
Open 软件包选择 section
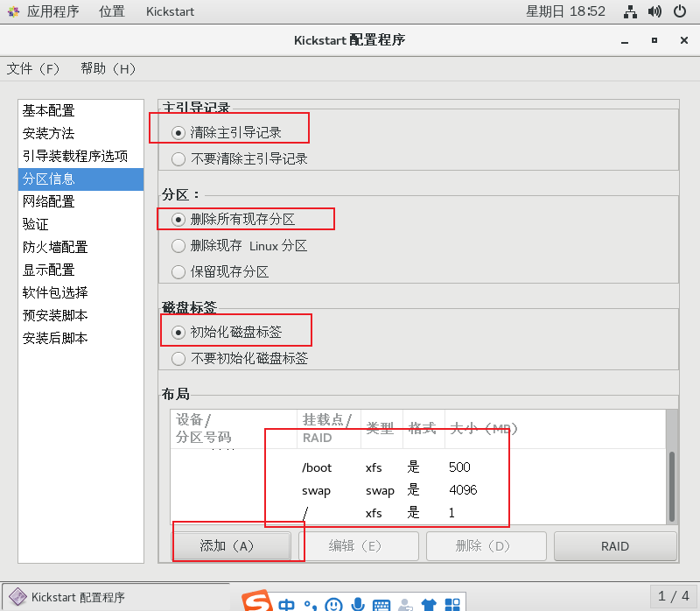[80, 293]
